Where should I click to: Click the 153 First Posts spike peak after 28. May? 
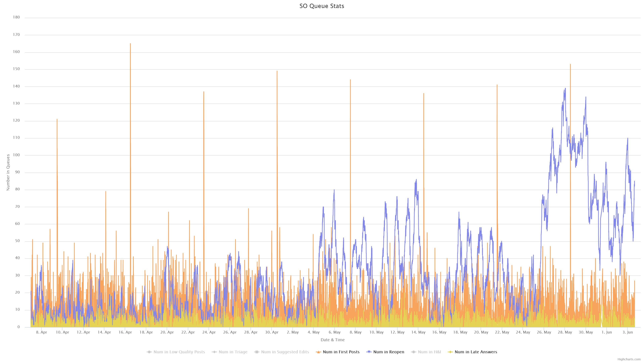(570, 64)
